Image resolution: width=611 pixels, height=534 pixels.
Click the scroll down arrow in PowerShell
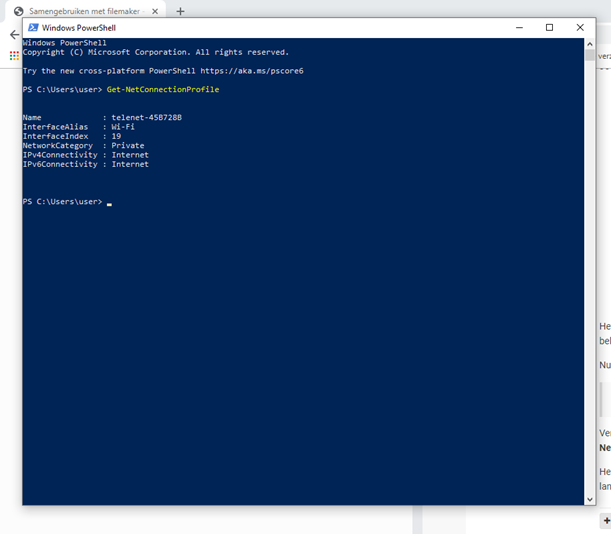(590, 499)
